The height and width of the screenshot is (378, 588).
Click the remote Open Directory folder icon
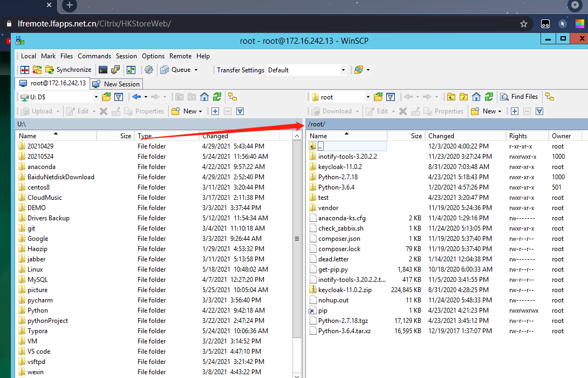click(378, 97)
